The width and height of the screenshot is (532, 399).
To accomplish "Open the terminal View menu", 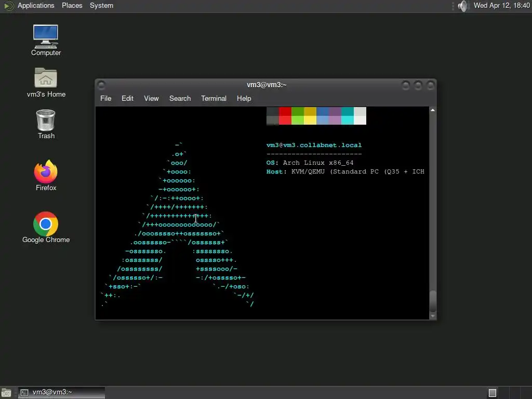I will (151, 98).
